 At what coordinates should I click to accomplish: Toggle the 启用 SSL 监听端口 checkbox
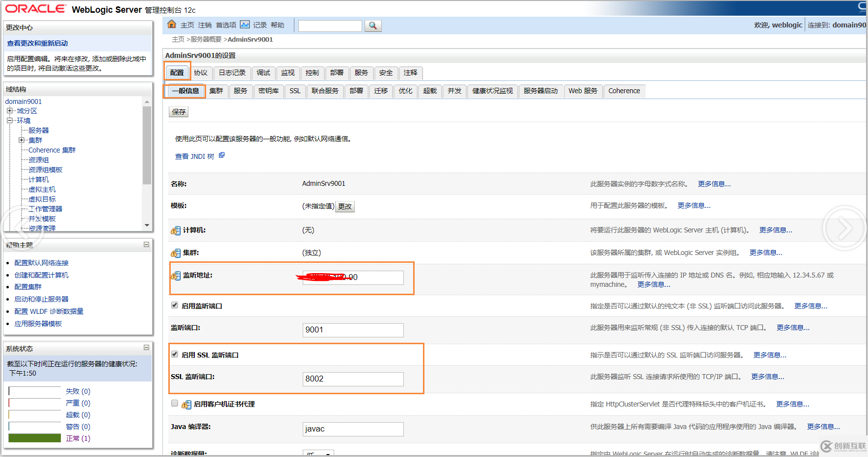pos(175,354)
